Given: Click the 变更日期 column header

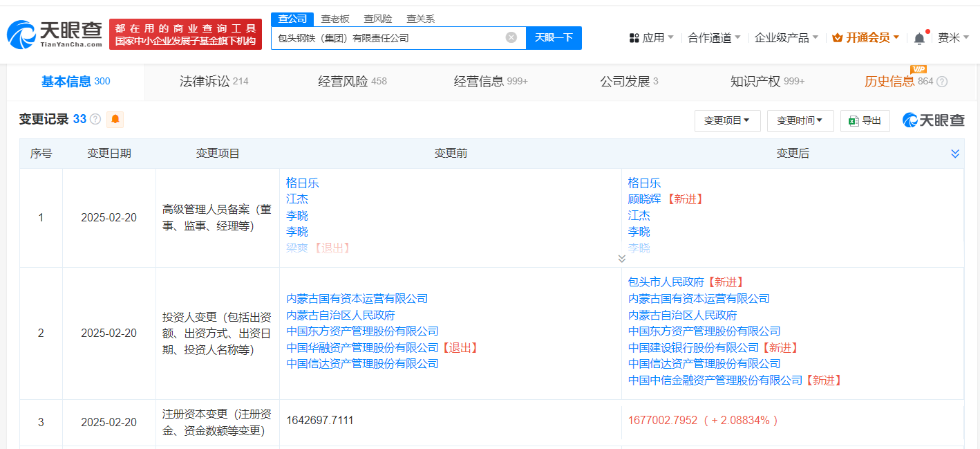Looking at the screenshot, I should tap(109, 154).
